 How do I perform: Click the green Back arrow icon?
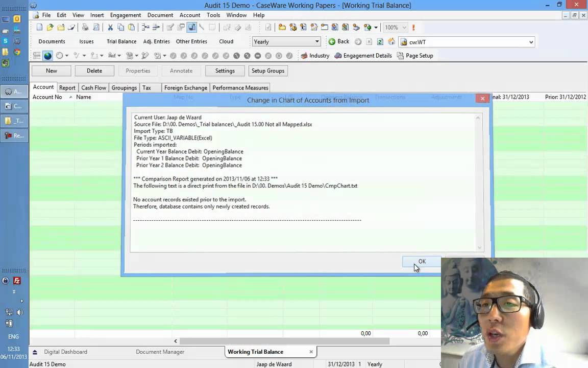coord(332,42)
